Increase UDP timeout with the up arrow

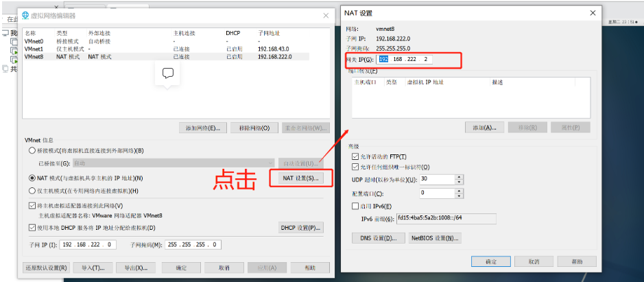pyautogui.click(x=458, y=176)
